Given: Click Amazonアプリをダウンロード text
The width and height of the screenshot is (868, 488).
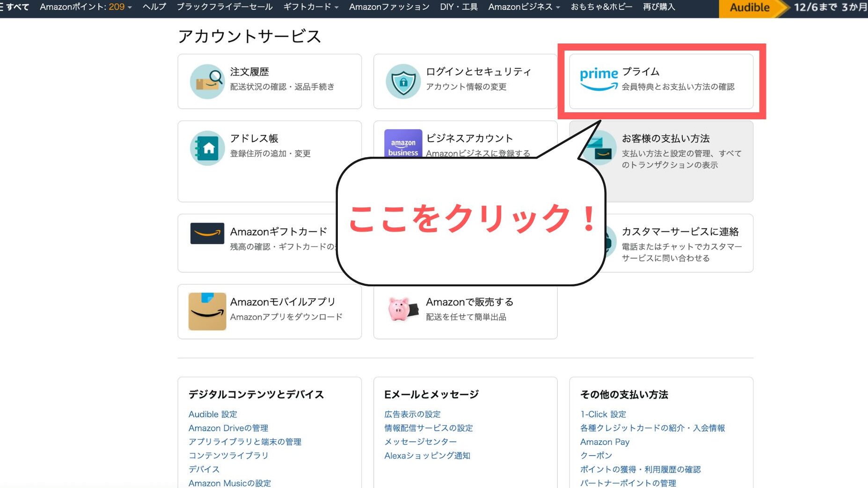Looking at the screenshot, I should [x=286, y=317].
